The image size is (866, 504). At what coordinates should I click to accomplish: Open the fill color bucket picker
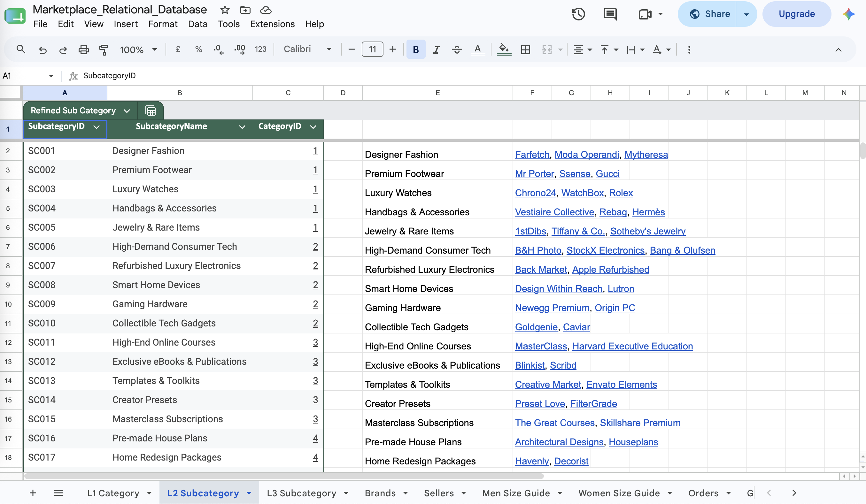click(504, 50)
